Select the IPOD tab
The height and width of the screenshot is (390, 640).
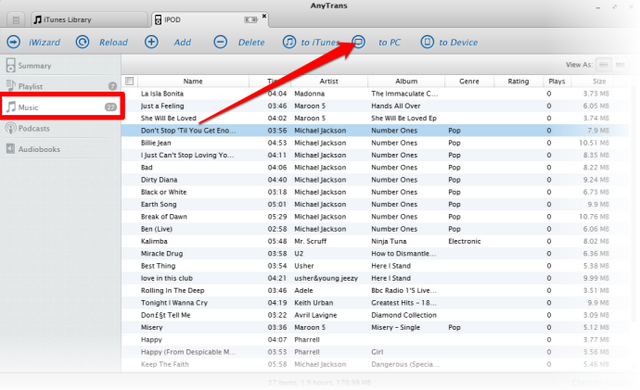209,20
